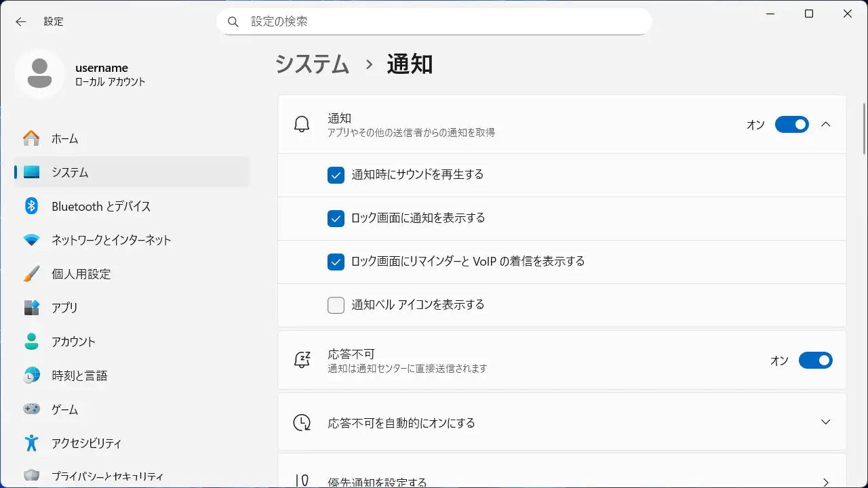This screenshot has height=488, width=868.
Task: Click the ネットワークとインターネット Wi-Fi icon
Action: [x=31, y=240]
